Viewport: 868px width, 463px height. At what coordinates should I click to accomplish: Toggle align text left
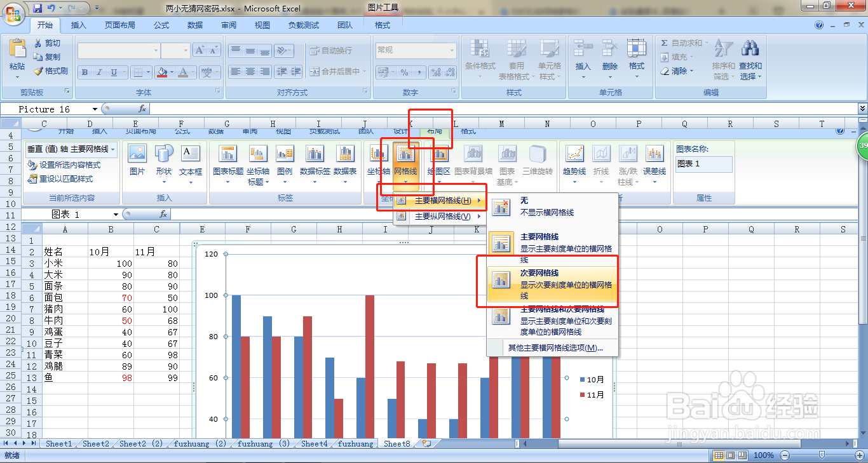pyautogui.click(x=236, y=72)
